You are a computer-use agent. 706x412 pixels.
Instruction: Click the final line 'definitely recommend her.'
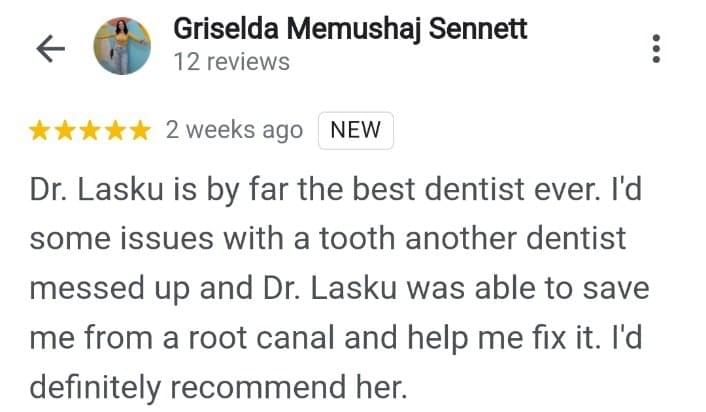(x=218, y=387)
